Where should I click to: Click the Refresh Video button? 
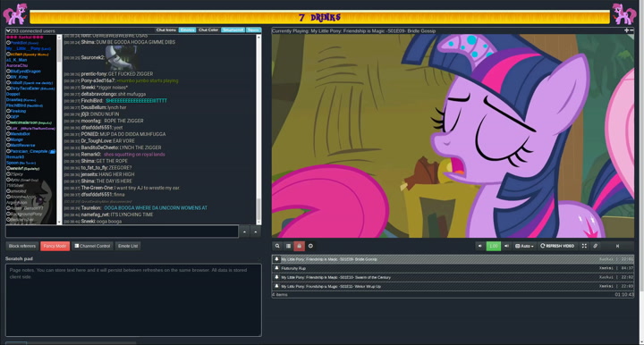click(x=557, y=246)
